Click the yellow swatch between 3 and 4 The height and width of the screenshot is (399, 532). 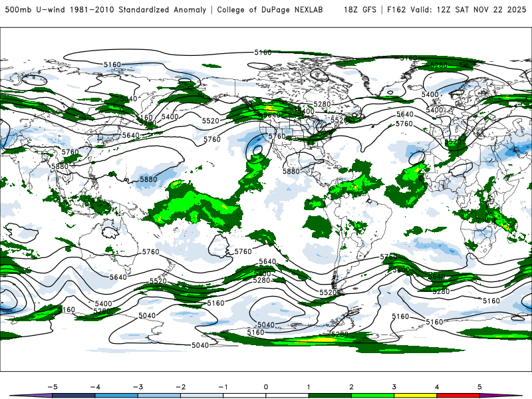416,396
